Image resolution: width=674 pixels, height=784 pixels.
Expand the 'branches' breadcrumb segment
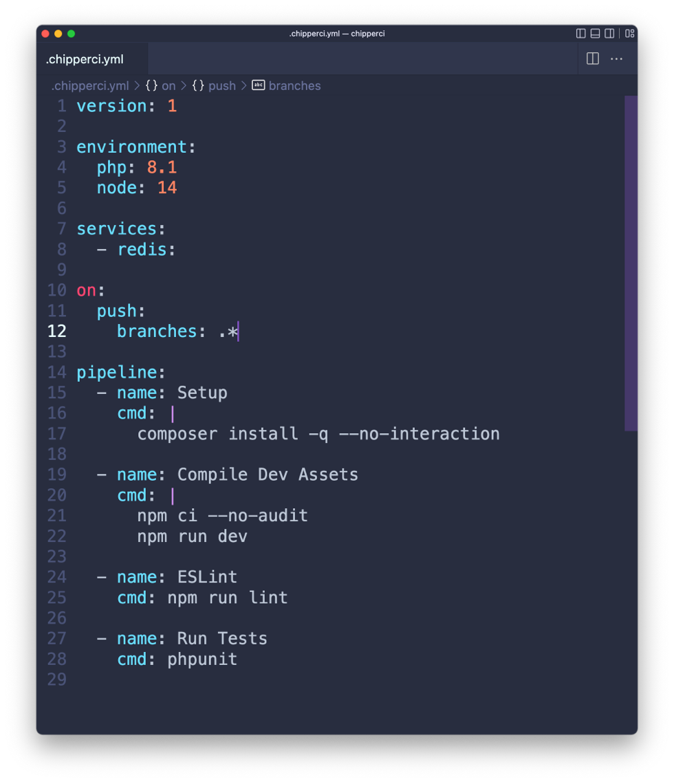click(294, 86)
